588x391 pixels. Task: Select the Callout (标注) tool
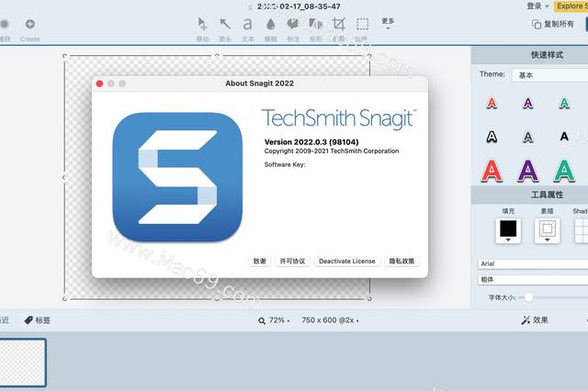tap(293, 25)
